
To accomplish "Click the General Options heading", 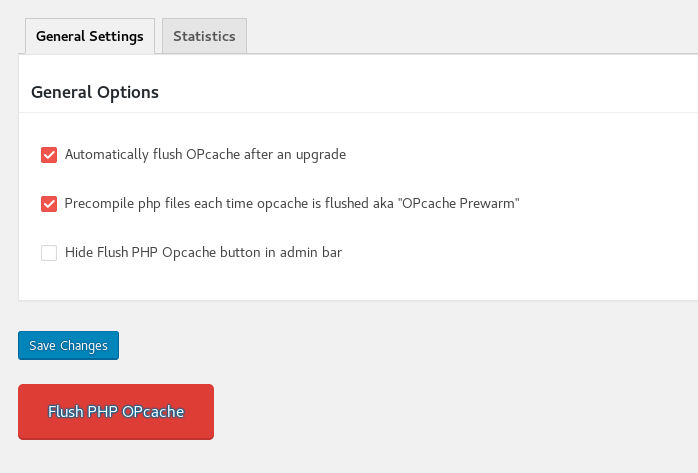I will 95,92.
